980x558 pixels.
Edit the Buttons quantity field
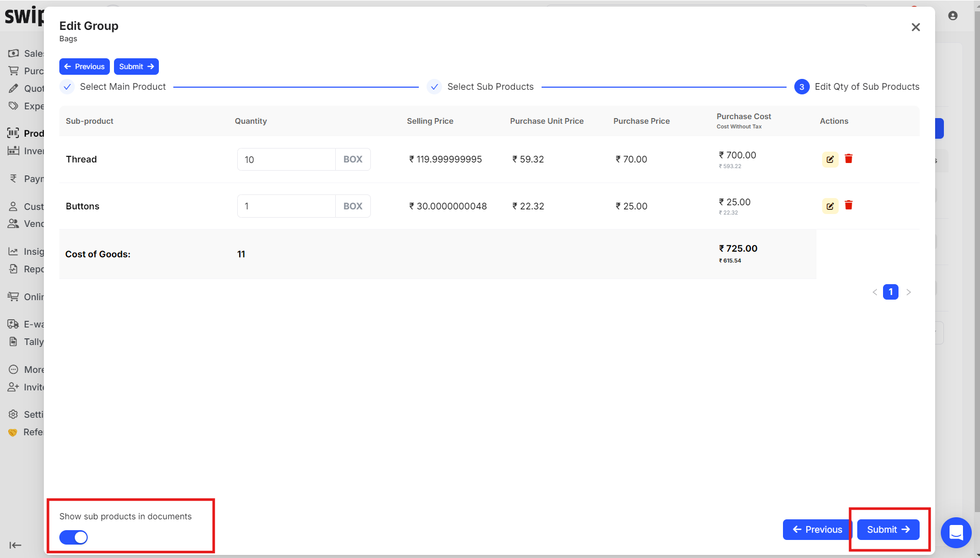[286, 206]
